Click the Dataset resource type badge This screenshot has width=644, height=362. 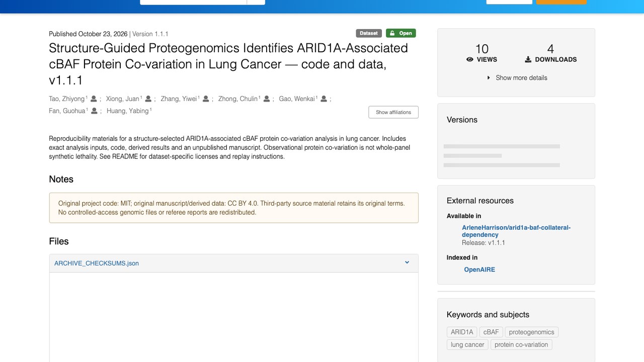pyautogui.click(x=369, y=33)
